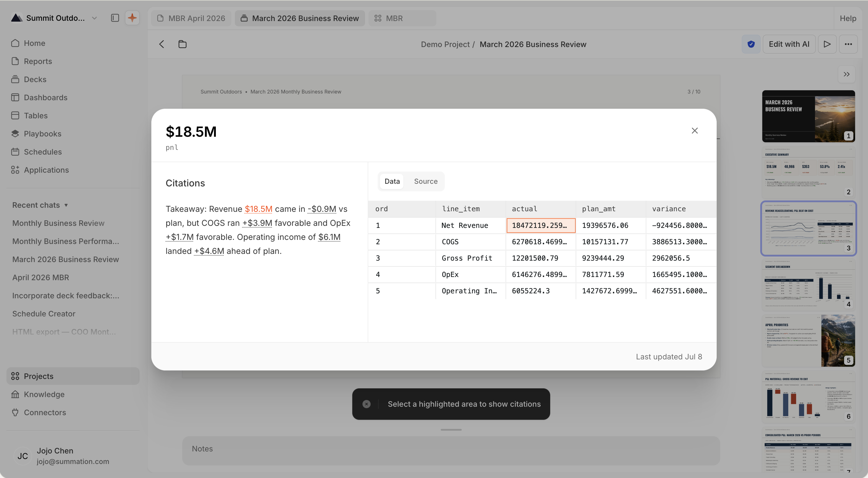Select the Data tab
Viewport: 868px width, 478px height.
point(392,181)
